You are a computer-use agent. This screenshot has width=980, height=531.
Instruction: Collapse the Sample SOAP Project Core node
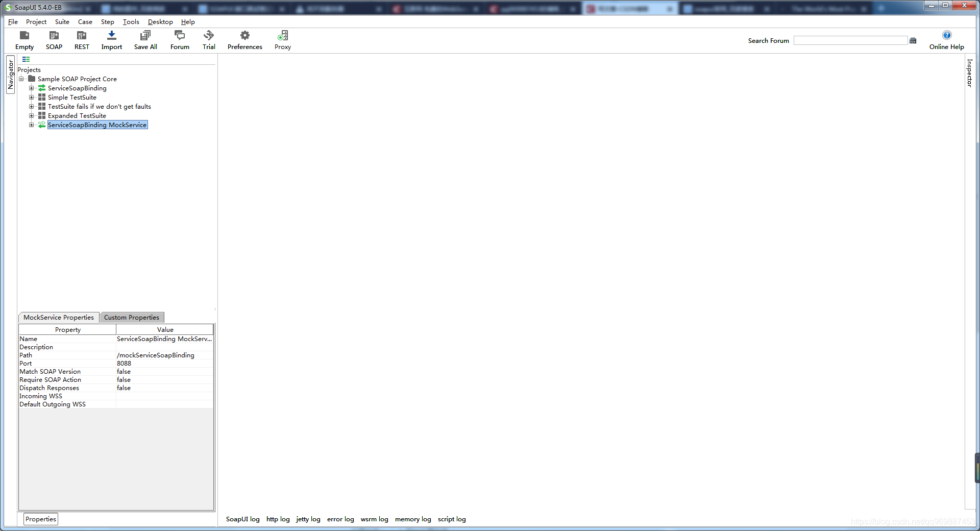[x=21, y=79]
